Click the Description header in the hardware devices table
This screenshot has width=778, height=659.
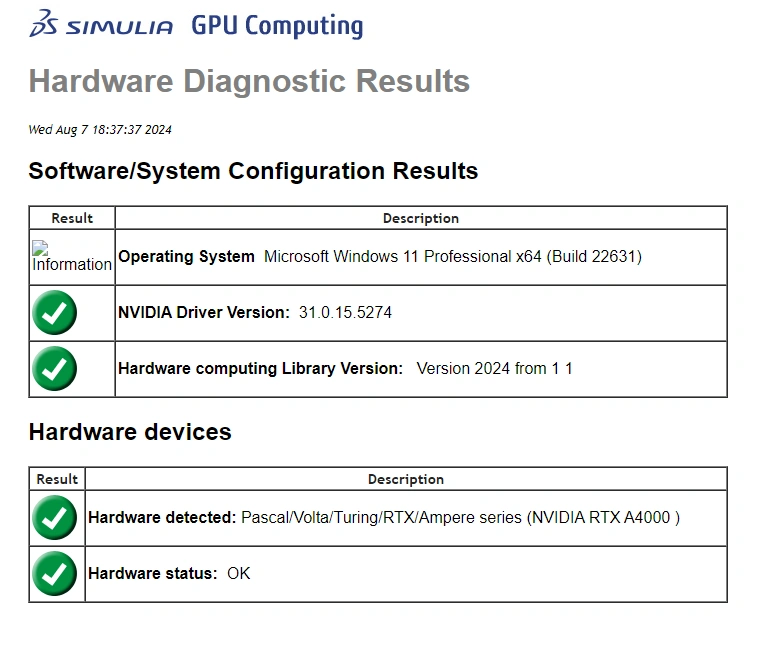click(405, 479)
